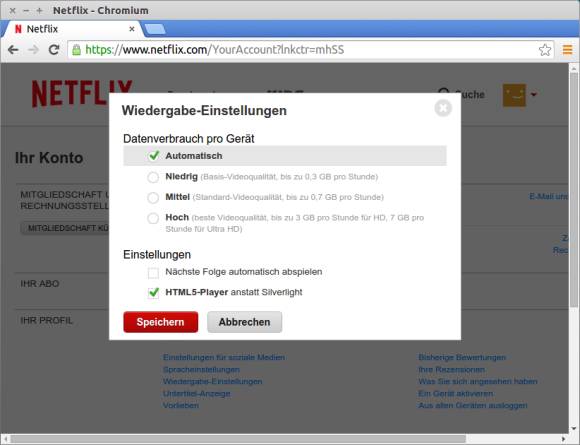This screenshot has height=445, width=580.
Task: Click the horizontal scrollbar at the bottom
Action: click(x=237, y=439)
